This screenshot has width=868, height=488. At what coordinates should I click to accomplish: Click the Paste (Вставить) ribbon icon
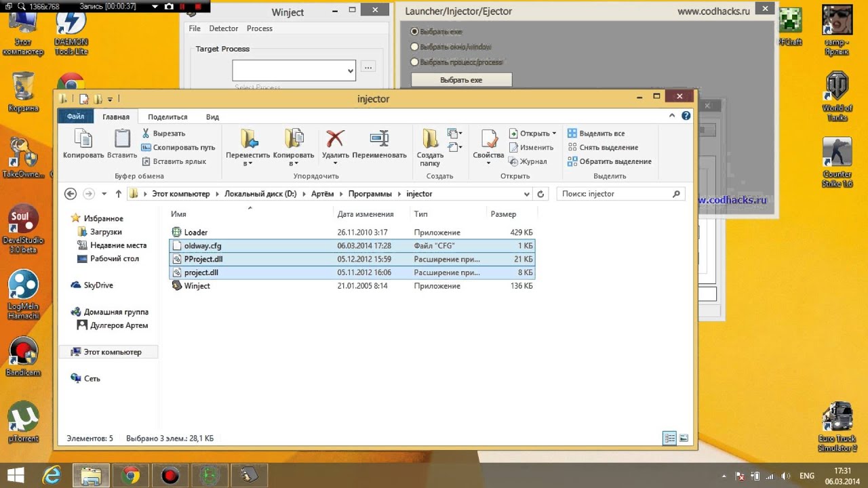pyautogui.click(x=122, y=139)
